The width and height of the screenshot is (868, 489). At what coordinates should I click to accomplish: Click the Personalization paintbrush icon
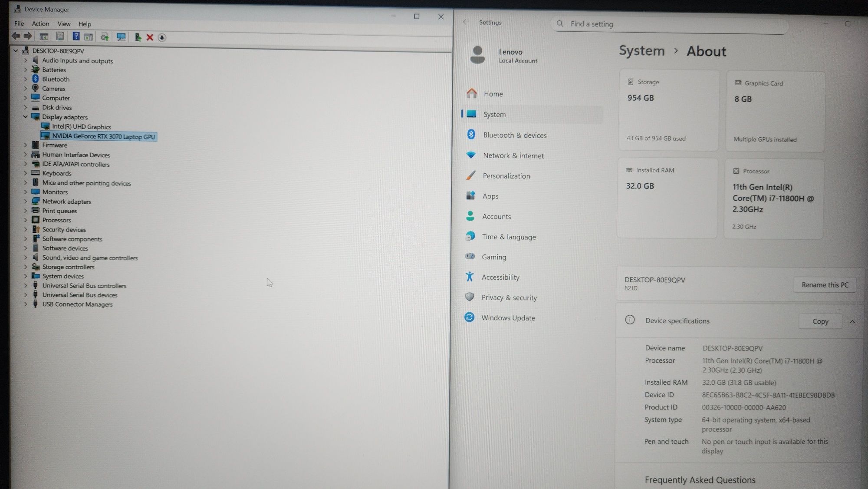coord(470,175)
